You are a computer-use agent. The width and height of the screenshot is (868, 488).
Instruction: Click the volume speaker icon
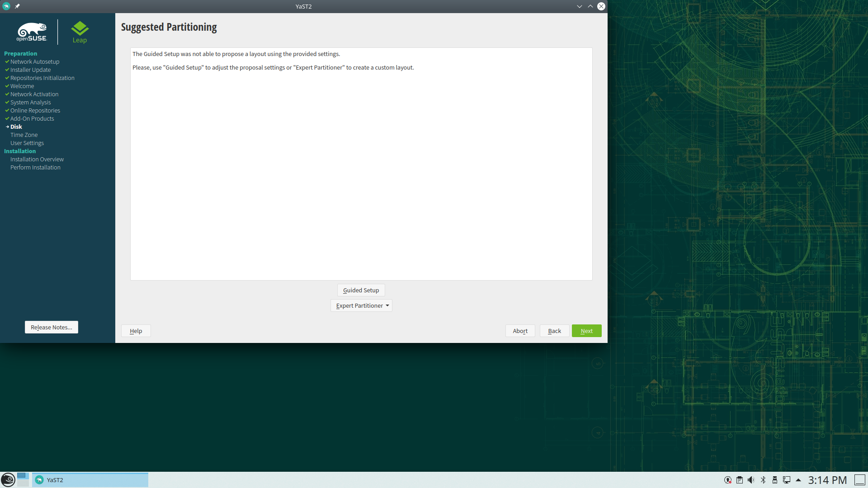751,480
